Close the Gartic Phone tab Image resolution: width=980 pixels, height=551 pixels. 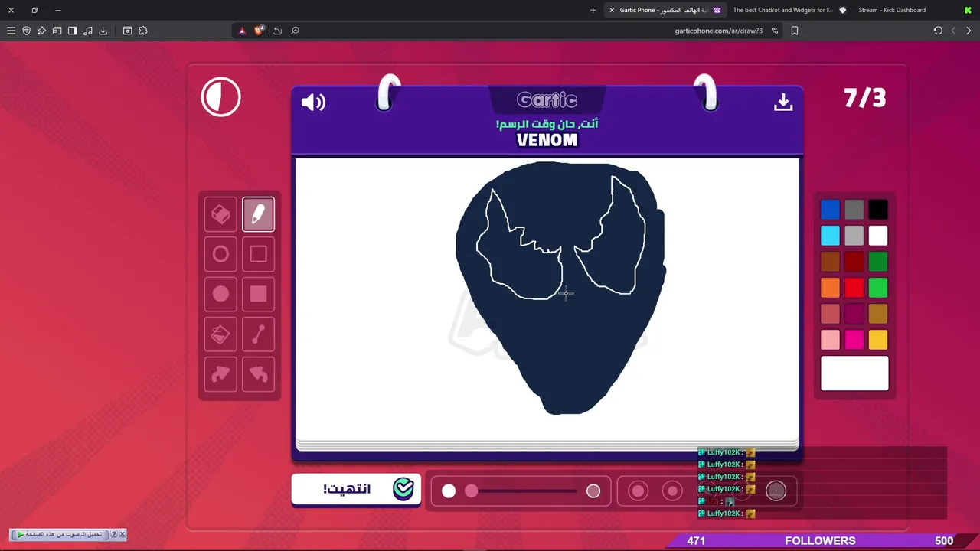pyautogui.click(x=612, y=10)
